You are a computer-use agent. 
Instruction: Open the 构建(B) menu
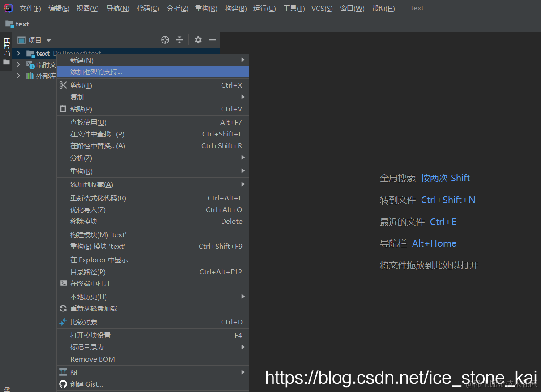[236, 8]
